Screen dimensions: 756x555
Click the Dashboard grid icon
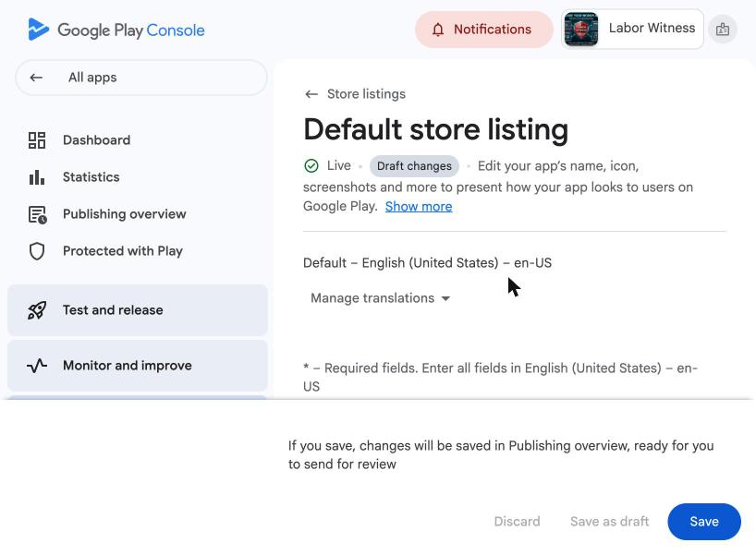coord(37,140)
